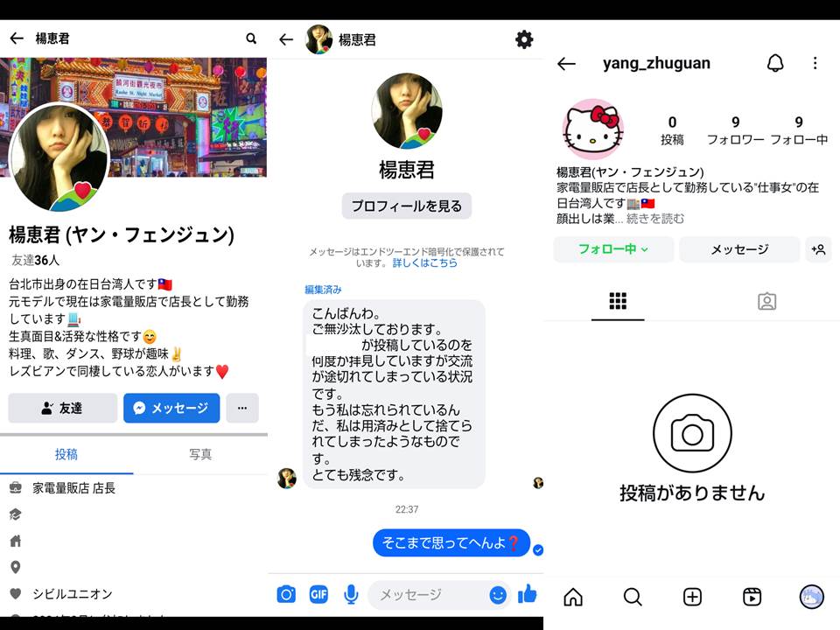
Task: Go back from the Facebook profile page
Action: [x=17, y=38]
